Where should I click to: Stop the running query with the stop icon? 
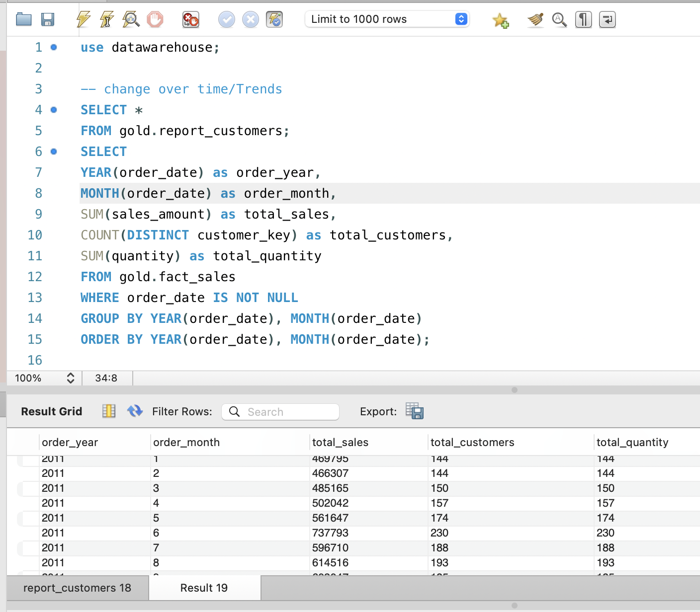pyautogui.click(x=155, y=19)
